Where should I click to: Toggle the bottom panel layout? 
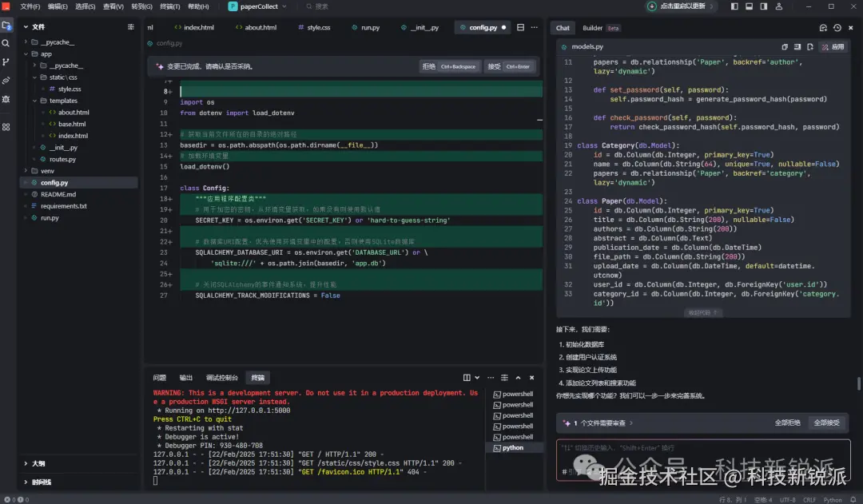pos(749,6)
